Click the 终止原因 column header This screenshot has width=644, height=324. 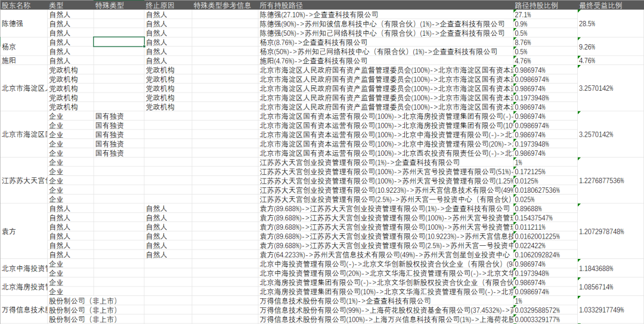pyautogui.click(x=168, y=5)
